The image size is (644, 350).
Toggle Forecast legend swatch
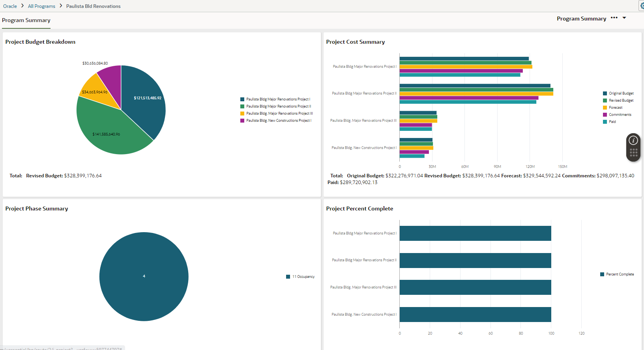pos(605,108)
